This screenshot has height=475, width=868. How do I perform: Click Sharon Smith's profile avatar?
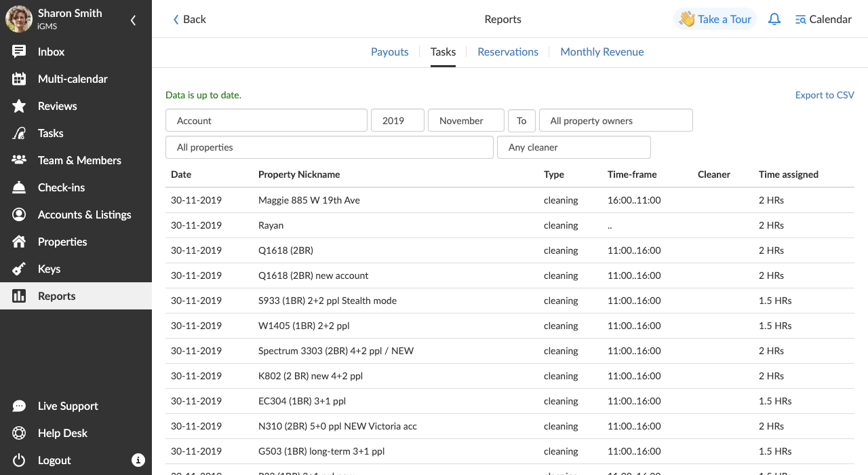[x=19, y=19]
